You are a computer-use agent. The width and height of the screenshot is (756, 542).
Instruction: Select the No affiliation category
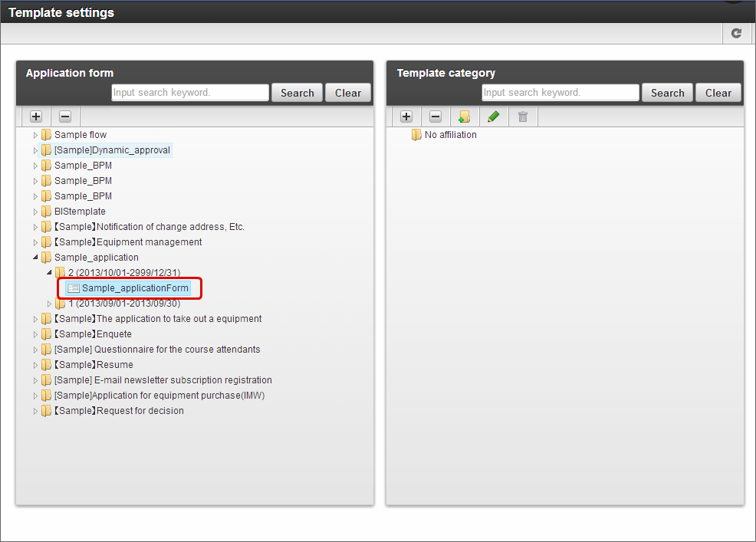point(450,135)
